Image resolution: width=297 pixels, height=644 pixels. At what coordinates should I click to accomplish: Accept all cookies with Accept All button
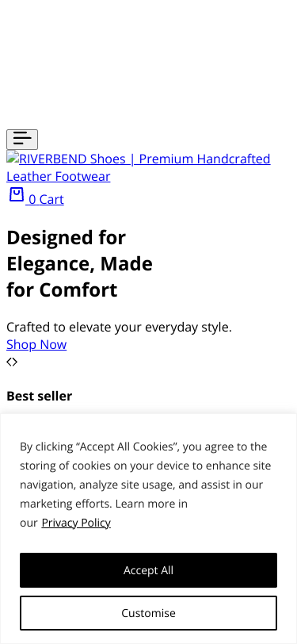(149, 570)
